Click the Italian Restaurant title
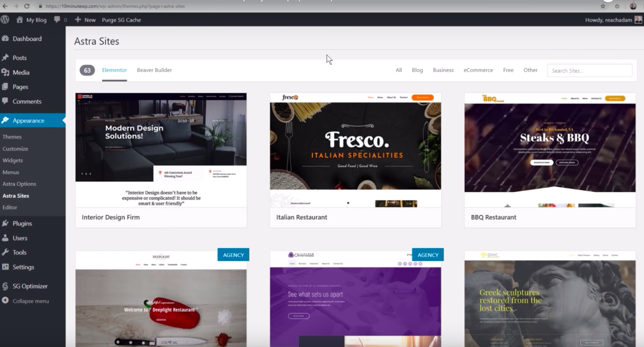The width and height of the screenshot is (644, 347). [302, 217]
